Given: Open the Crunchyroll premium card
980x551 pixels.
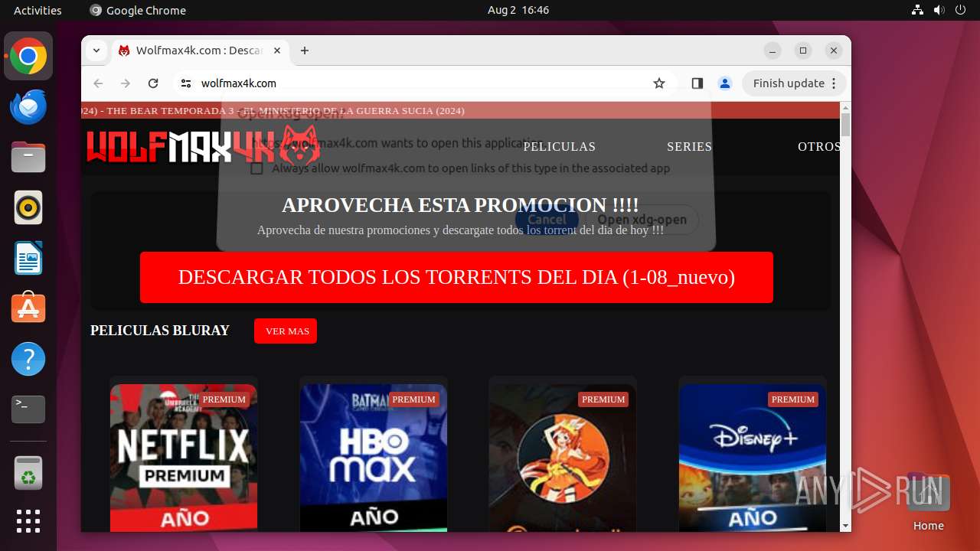Looking at the screenshot, I should pyautogui.click(x=563, y=458).
